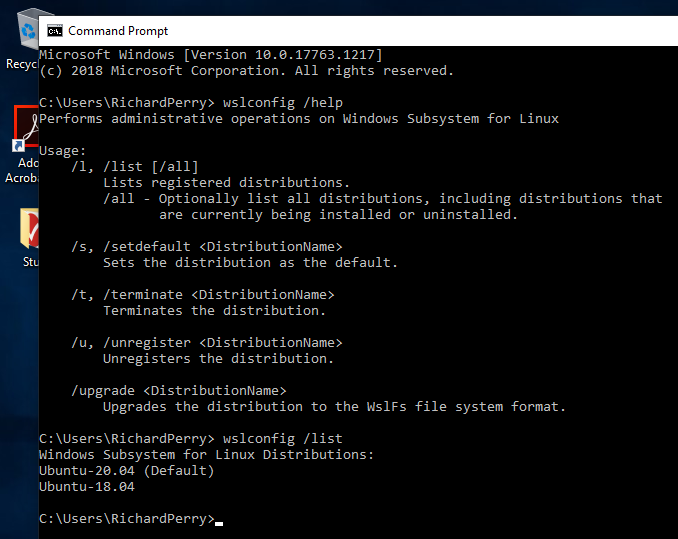Click the "/u, /unregister" usage line
Viewport: 678px width, 539px height.
[207, 343]
